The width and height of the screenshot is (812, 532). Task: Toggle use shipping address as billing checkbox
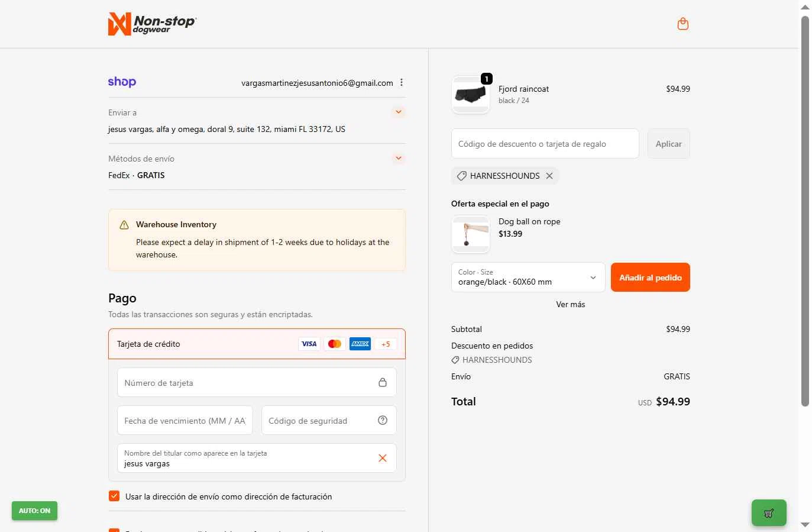click(x=114, y=496)
